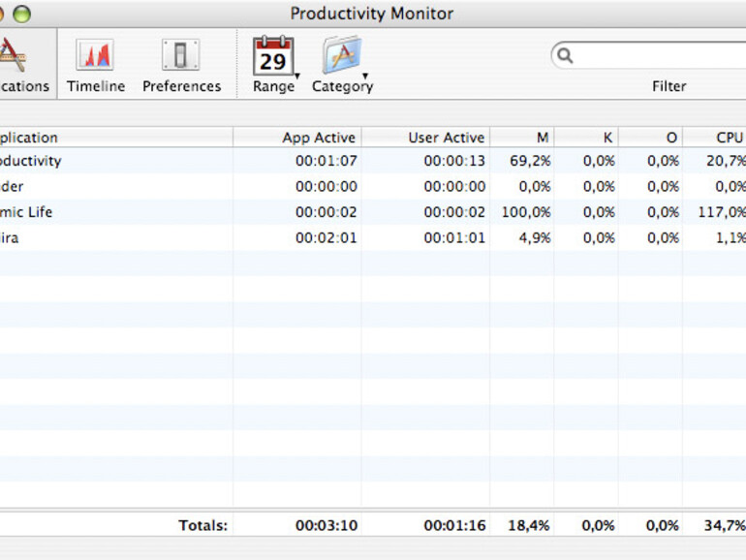
Task: Sort by the User Active column
Action: (x=426, y=138)
